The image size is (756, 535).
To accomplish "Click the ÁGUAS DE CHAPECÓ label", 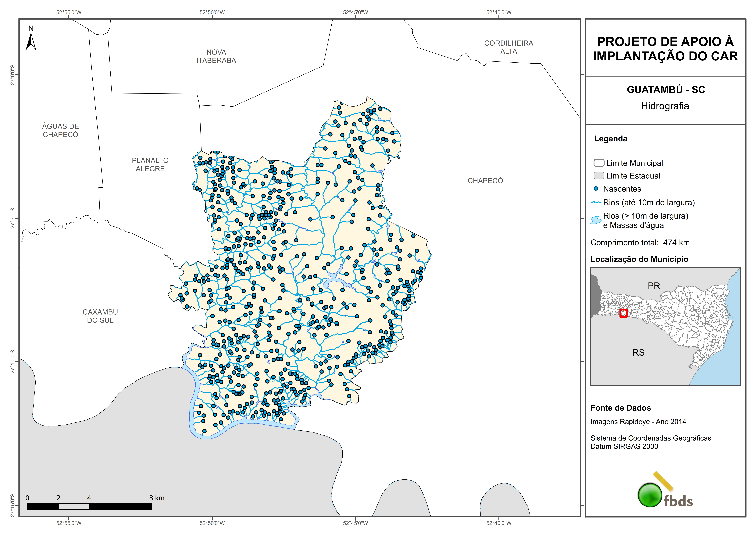I will tap(61, 130).
